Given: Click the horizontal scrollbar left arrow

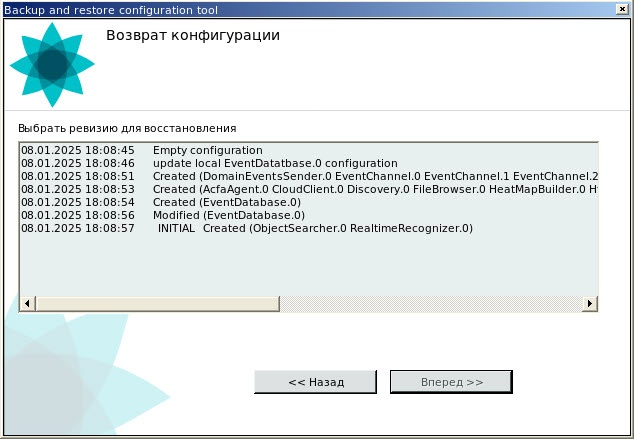Looking at the screenshot, I should pyautogui.click(x=27, y=303).
